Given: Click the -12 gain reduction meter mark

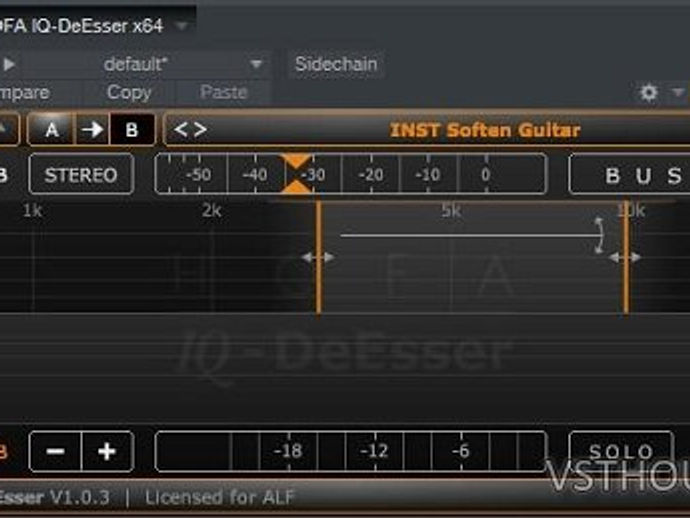Looking at the screenshot, I should (x=374, y=451).
